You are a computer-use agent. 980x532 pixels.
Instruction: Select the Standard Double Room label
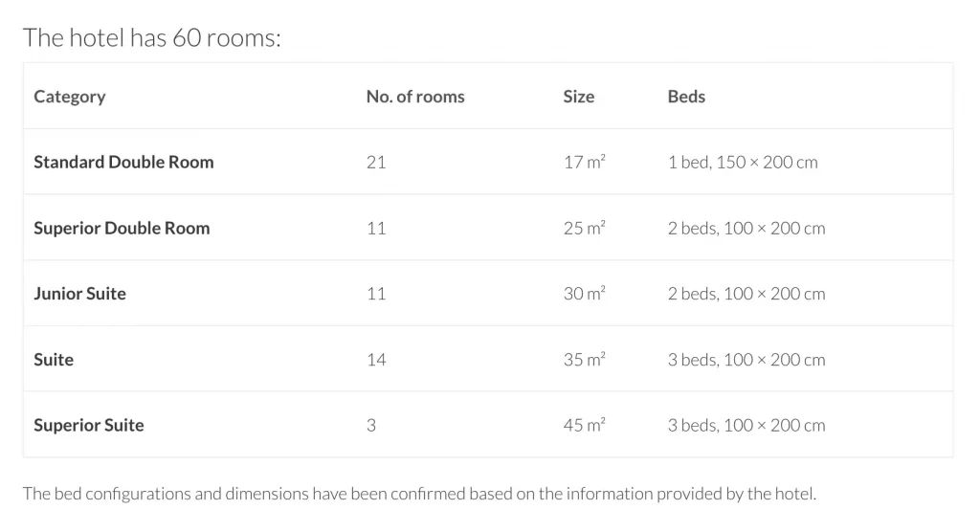(123, 162)
